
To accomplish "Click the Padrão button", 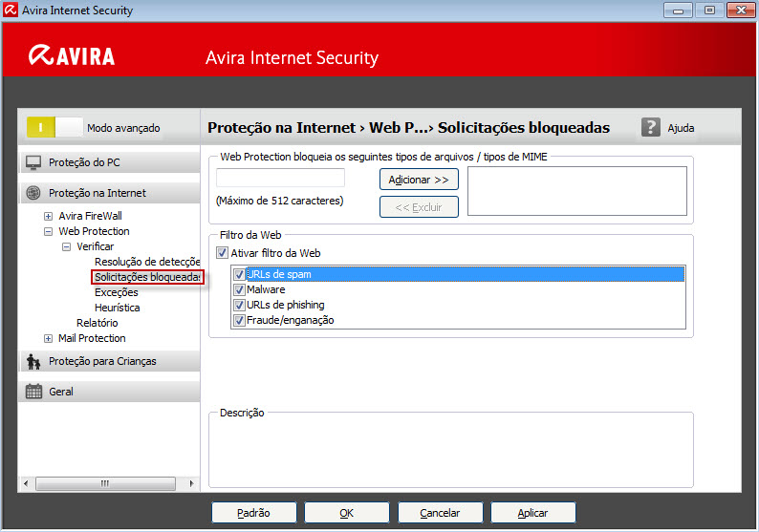I will pos(253,513).
